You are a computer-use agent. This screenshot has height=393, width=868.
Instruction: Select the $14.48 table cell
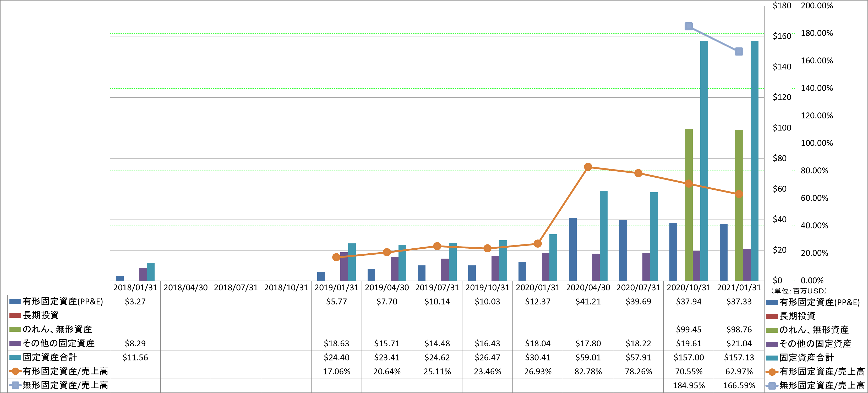[437, 343]
